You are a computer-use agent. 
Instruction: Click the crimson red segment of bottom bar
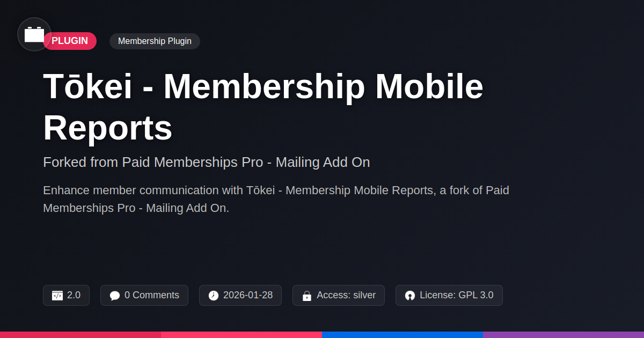click(80, 334)
